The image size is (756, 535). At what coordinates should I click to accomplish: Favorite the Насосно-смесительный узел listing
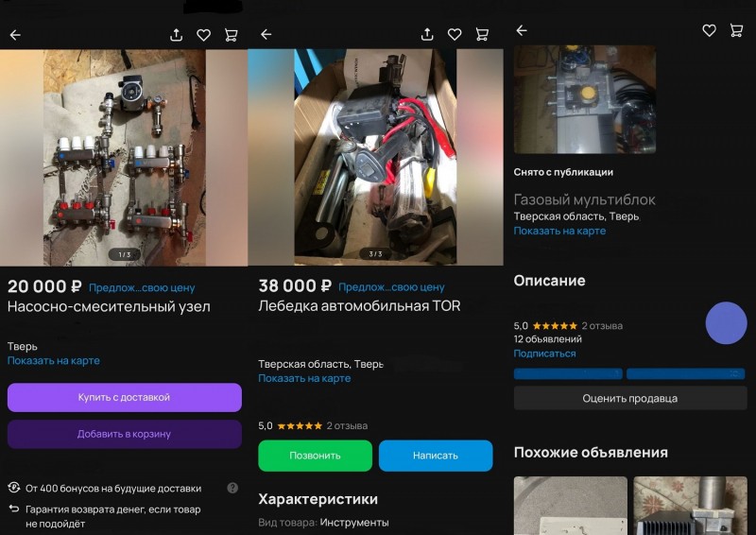tap(203, 35)
